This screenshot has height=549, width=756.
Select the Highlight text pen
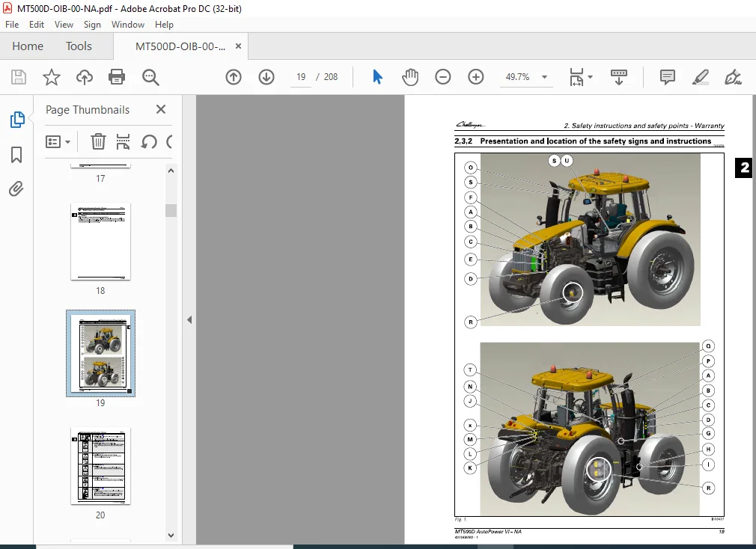point(700,77)
